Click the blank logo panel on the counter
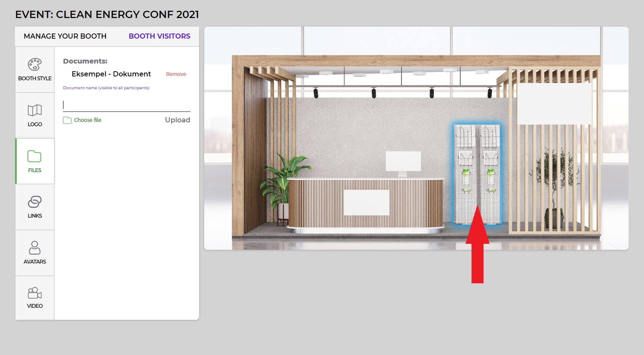The image size is (644, 355). point(366,203)
